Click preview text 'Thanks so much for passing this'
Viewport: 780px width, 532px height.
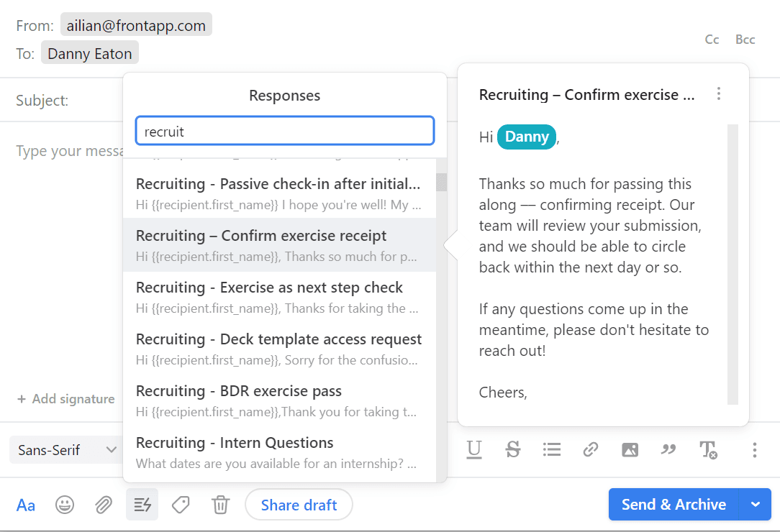point(585,184)
